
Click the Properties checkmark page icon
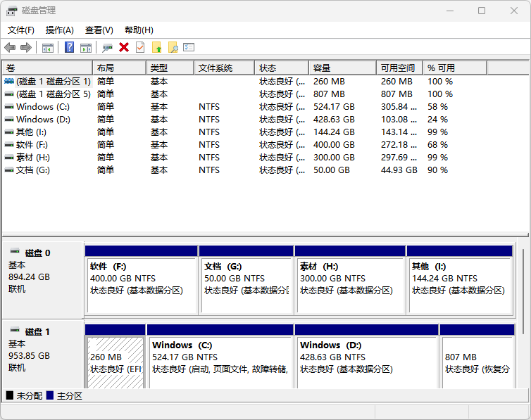pos(140,47)
